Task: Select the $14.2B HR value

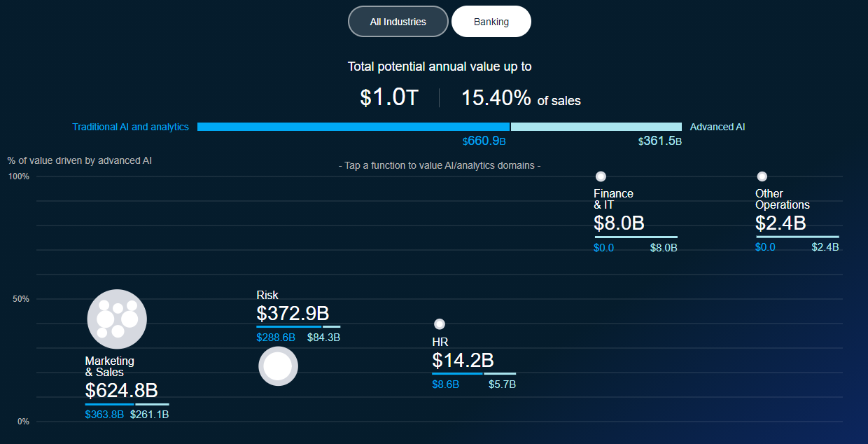Action: 463,361
